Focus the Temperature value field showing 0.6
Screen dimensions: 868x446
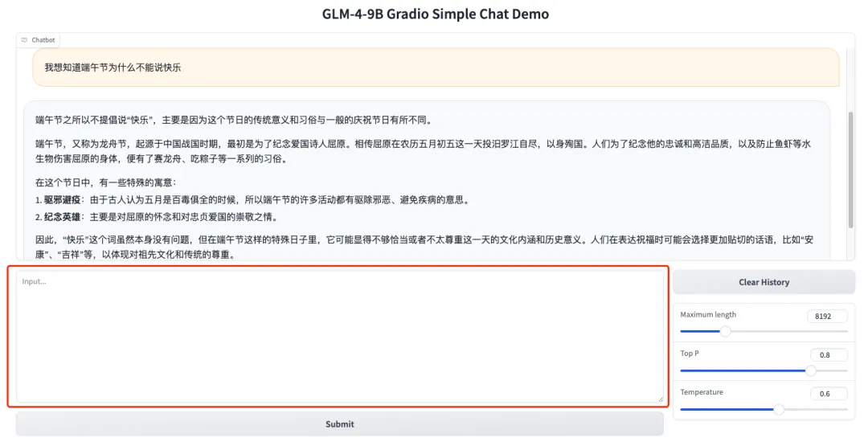pos(826,394)
